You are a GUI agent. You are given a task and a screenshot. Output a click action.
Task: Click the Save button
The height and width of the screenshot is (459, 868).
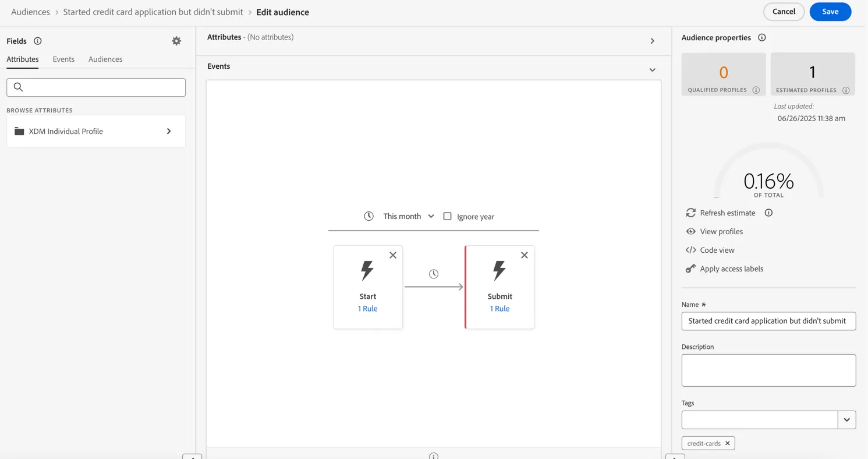tap(830, 12)
